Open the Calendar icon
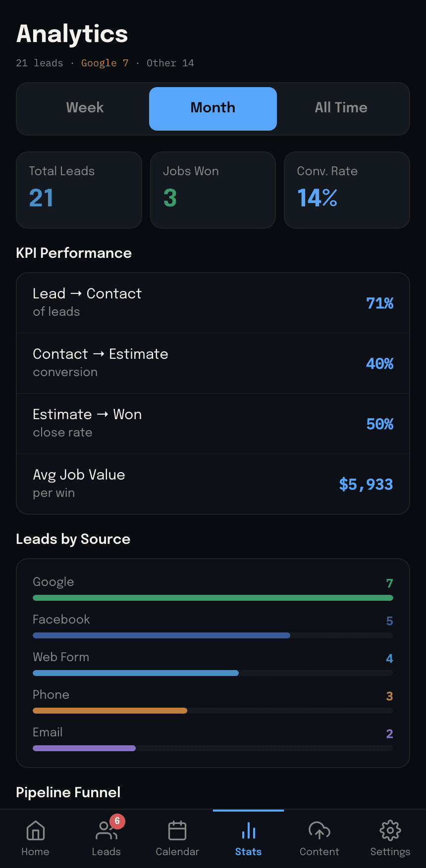Screen dimensions: 426x868 click(x=177, y=831)
